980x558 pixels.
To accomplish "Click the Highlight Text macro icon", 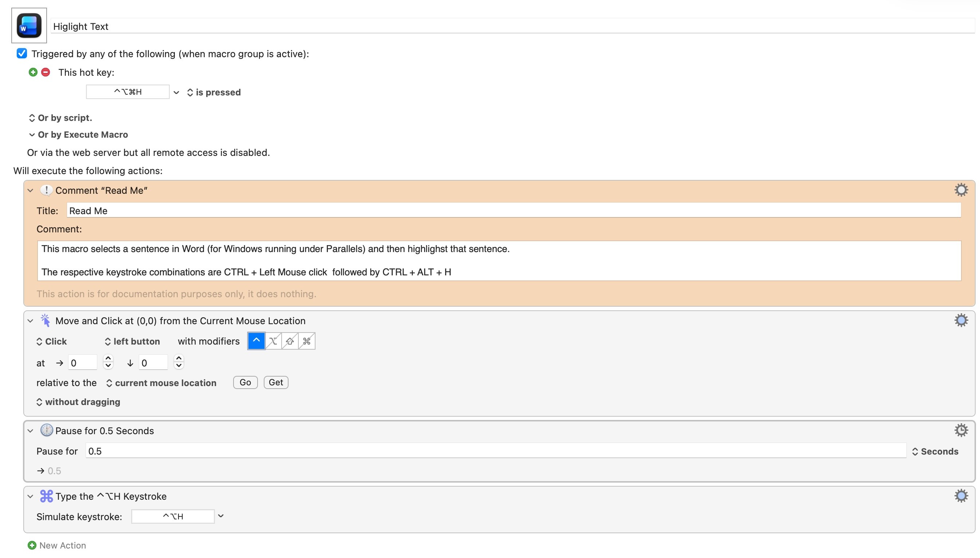I will pos(29,25).
